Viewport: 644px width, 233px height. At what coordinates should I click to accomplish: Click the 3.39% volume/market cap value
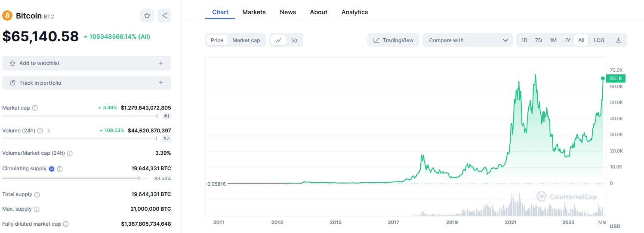(x=163, y=153)
